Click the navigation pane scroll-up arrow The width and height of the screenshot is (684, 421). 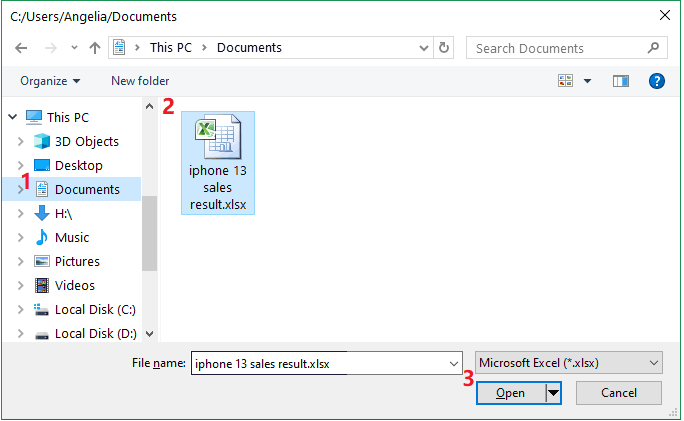tap(149, 106)
